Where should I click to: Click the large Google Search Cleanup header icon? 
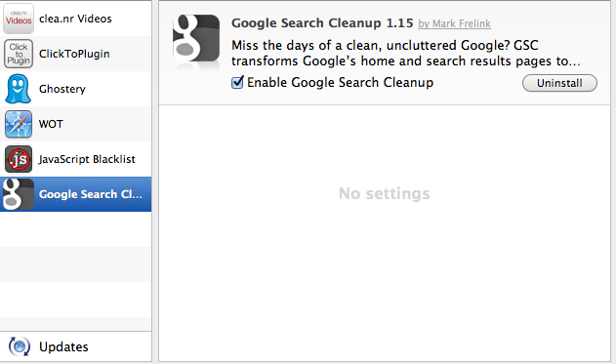[196, 41]
